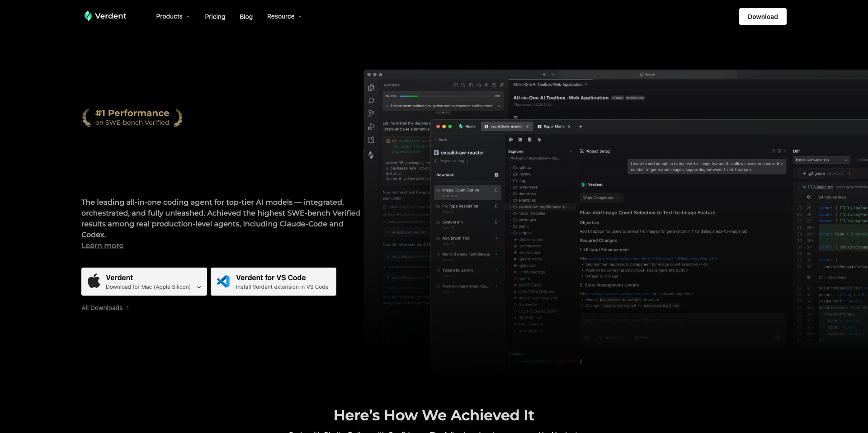This screenshot has height=433, width=868.
Task: Click the VS Code back navigation arrow
Action: [x=544, y=74]
